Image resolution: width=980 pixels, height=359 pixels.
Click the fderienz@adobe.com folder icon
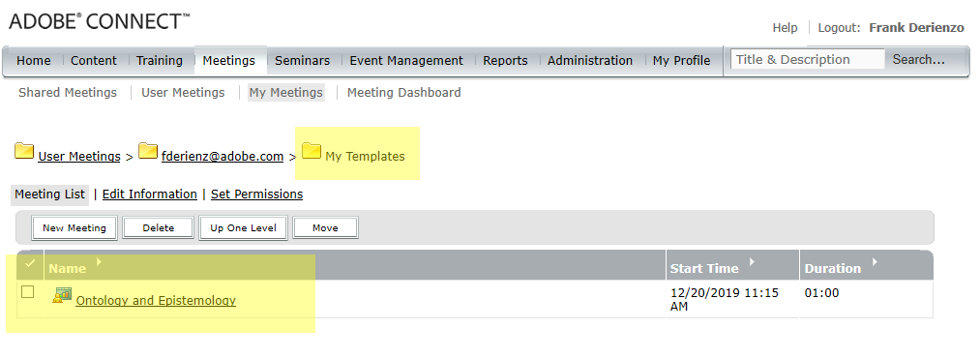(147, 151)
